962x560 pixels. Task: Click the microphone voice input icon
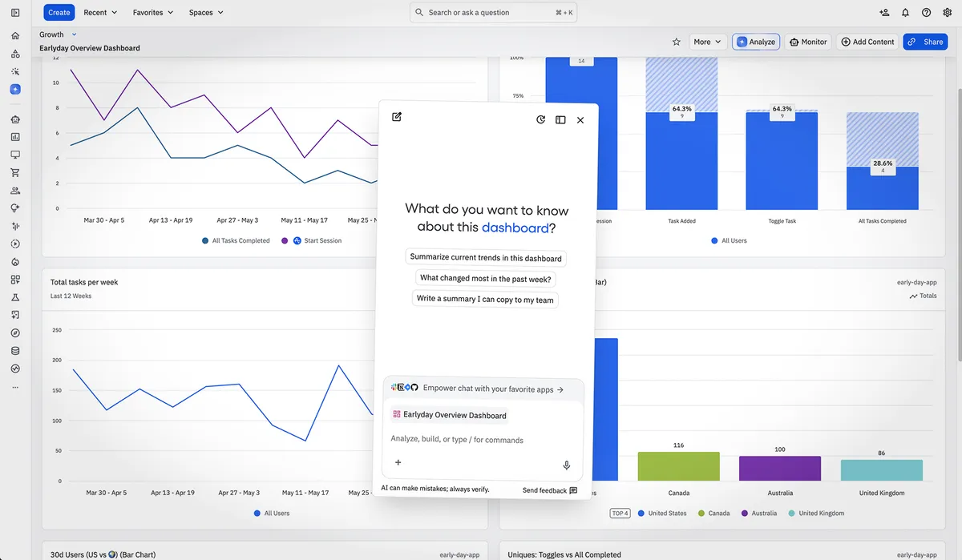coord(567,465)
